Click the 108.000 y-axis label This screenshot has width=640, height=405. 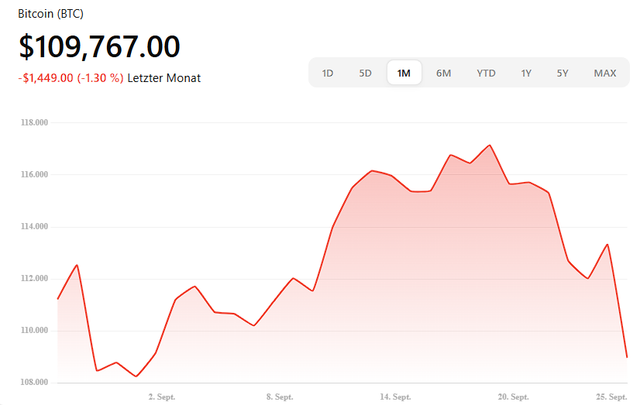35,383
